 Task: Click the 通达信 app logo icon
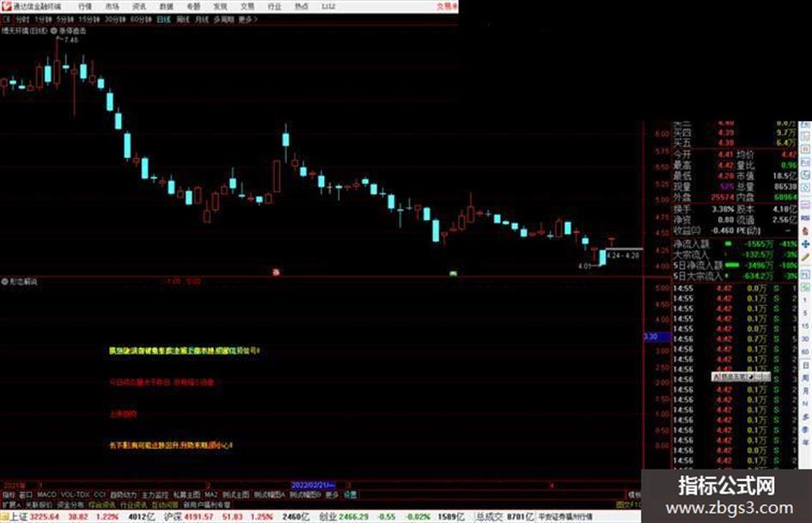tap(6, 6)
